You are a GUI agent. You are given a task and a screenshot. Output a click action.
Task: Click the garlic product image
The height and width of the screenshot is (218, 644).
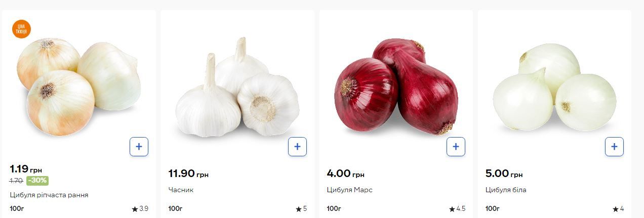pyautogui.click(x=237, y=87)
